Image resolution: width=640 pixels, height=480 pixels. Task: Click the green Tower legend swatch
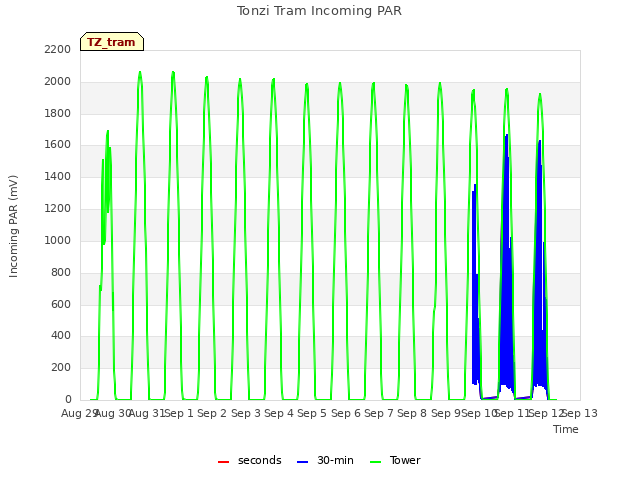click(375, 462)
